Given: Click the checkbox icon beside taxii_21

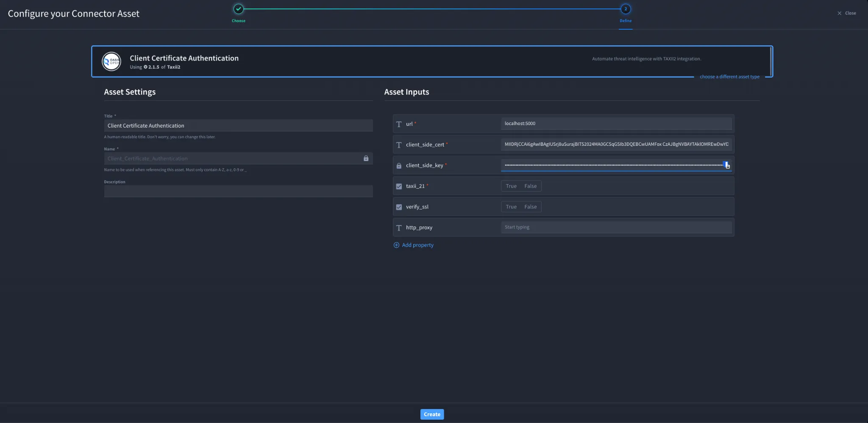Looking at the screenshot, I should [399, 186].
